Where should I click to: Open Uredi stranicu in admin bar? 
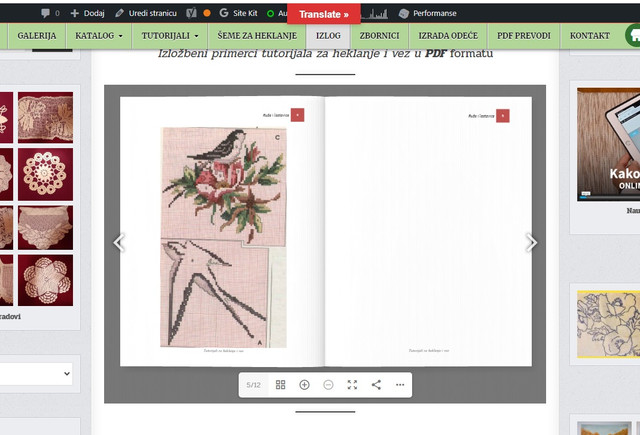146,13
